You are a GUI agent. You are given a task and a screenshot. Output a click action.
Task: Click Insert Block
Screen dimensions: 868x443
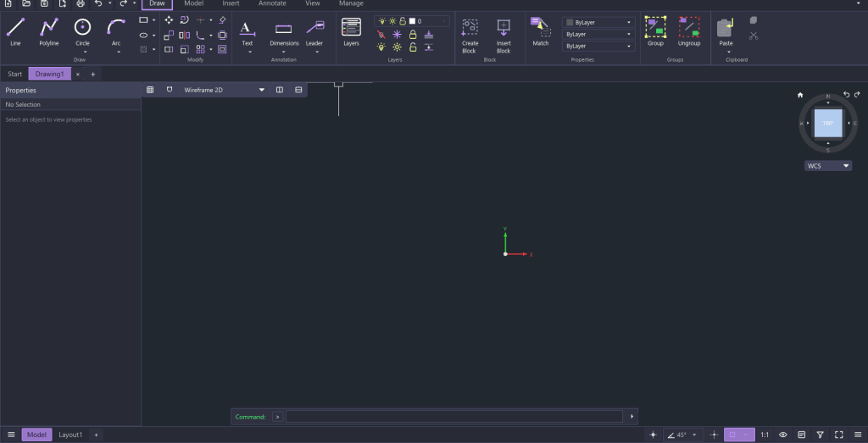point(504,36)
